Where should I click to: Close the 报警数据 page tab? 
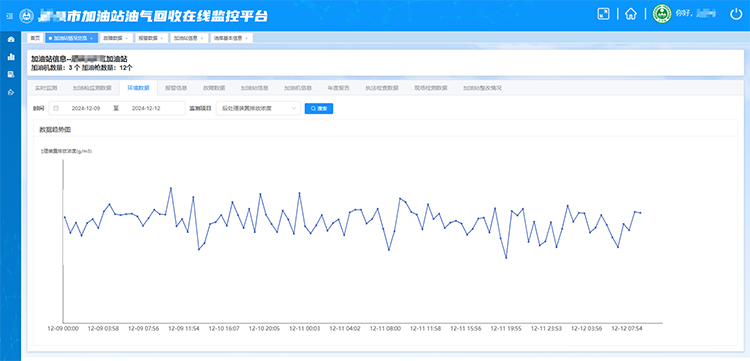(161, 38)
